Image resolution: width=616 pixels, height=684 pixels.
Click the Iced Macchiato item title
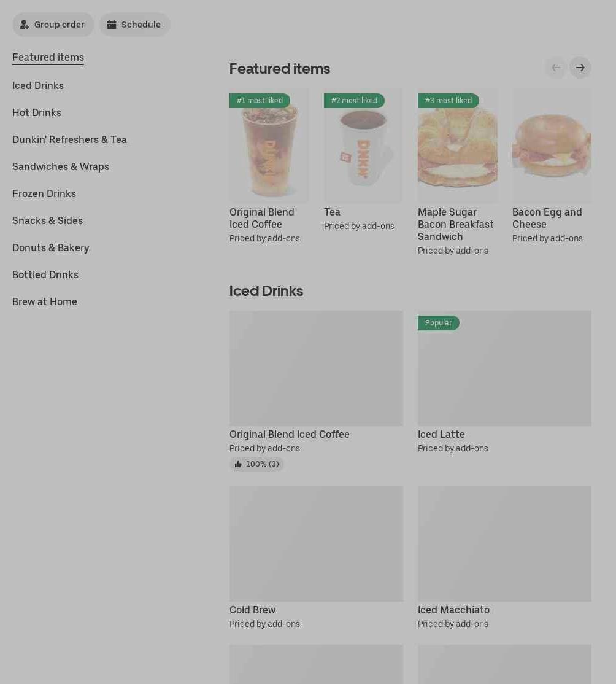453,610
